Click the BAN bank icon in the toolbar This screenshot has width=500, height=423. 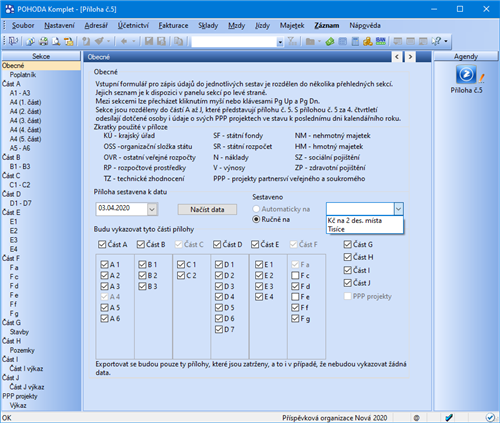pyautogui.click(x=380, y=41)
